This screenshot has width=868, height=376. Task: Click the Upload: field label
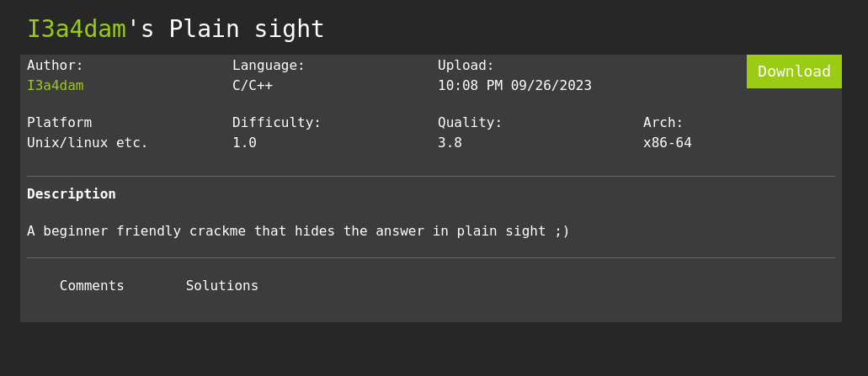pos(466,65)
